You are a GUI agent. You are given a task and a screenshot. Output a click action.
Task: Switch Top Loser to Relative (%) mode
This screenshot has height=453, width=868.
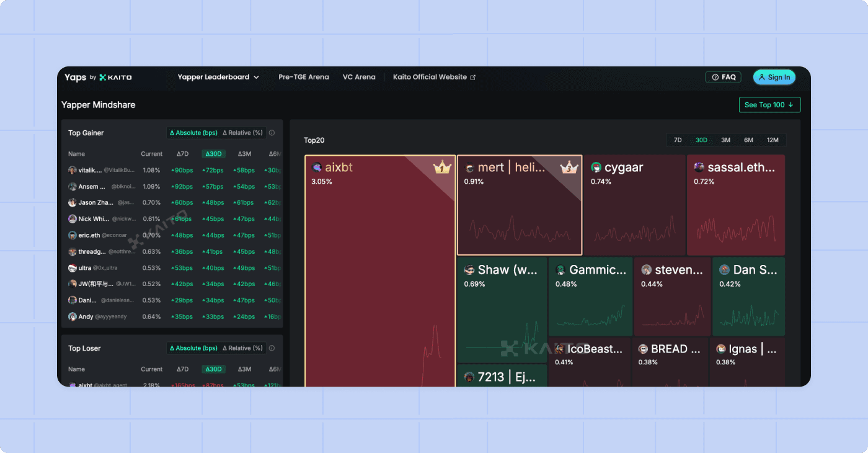tap(242, 348)
